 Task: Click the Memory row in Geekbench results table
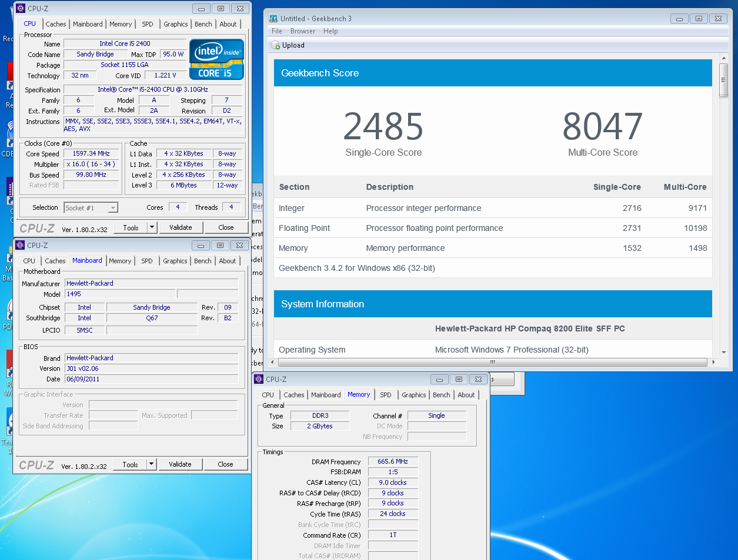click(x=493, y=248)
